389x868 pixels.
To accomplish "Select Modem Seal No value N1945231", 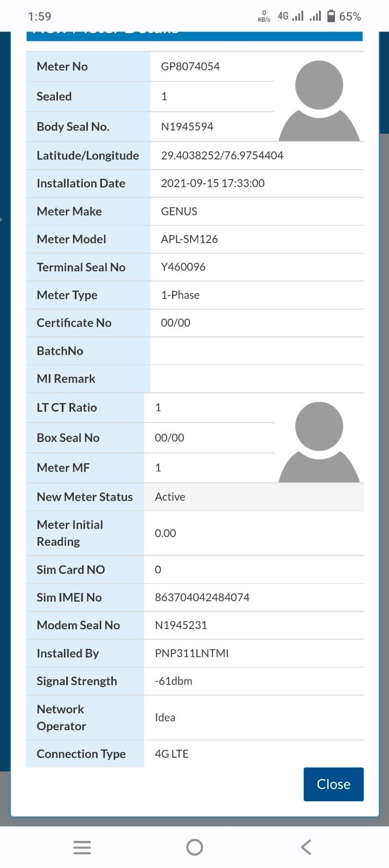I will pyautogui.click(x=181, y=624).
